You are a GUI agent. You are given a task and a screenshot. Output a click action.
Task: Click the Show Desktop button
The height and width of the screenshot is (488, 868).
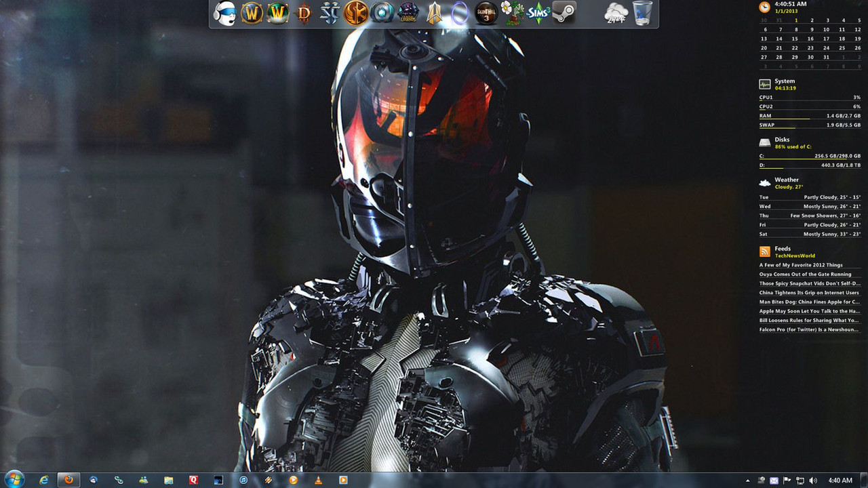point(863,480)
